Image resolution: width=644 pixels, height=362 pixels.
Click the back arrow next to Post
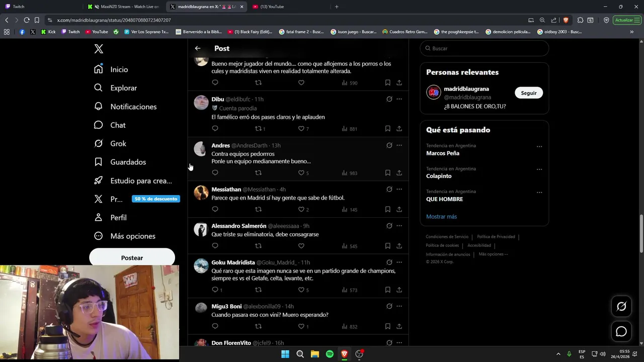tap(198, 48)
